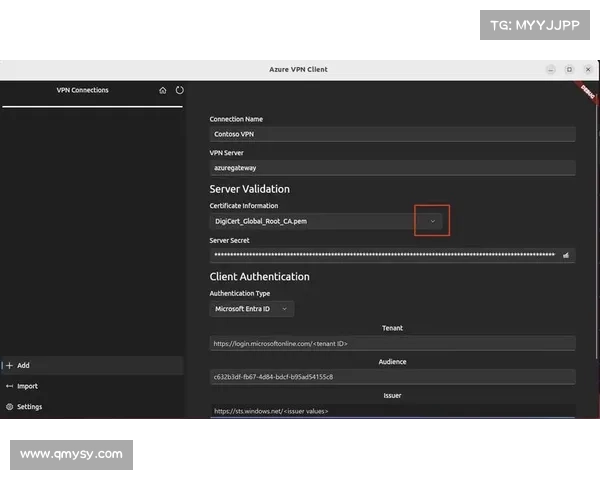Open Settings in the sidebar

tap(92, 407)
